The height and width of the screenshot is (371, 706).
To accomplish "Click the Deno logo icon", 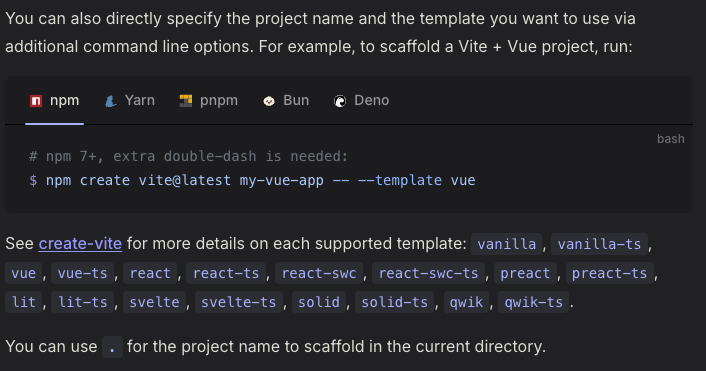I will 340,101.
